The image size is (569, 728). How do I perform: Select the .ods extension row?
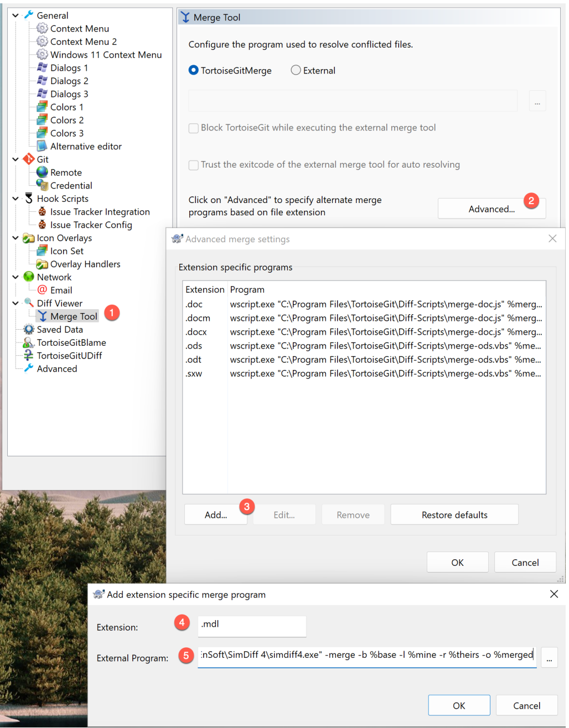[x=364, y=346]
